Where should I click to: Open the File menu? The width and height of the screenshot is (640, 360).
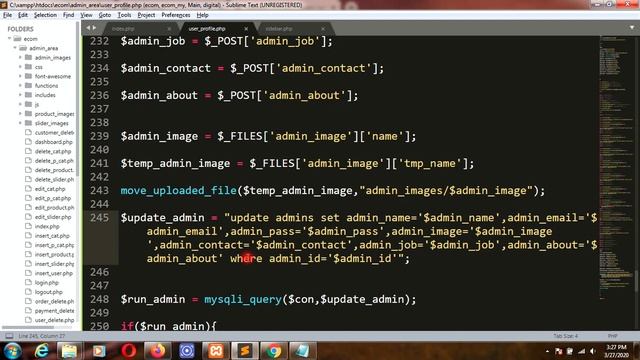coord(7,15)
